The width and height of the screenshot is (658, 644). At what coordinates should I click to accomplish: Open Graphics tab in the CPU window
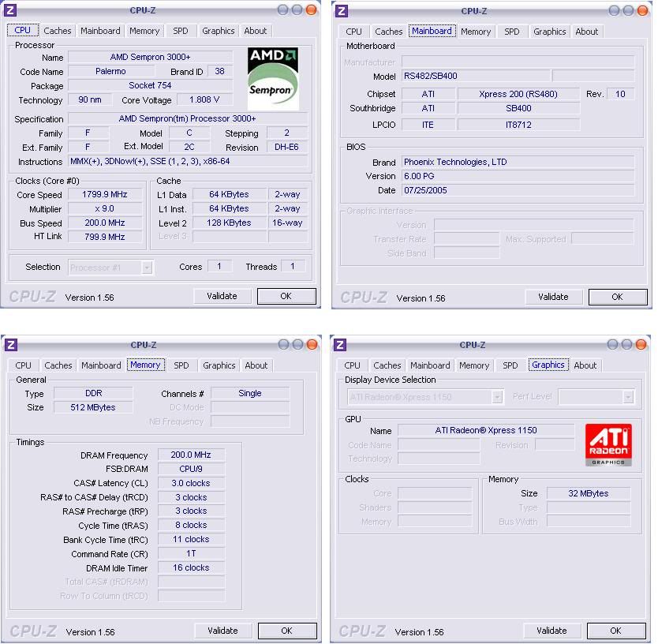click(219, 31)
